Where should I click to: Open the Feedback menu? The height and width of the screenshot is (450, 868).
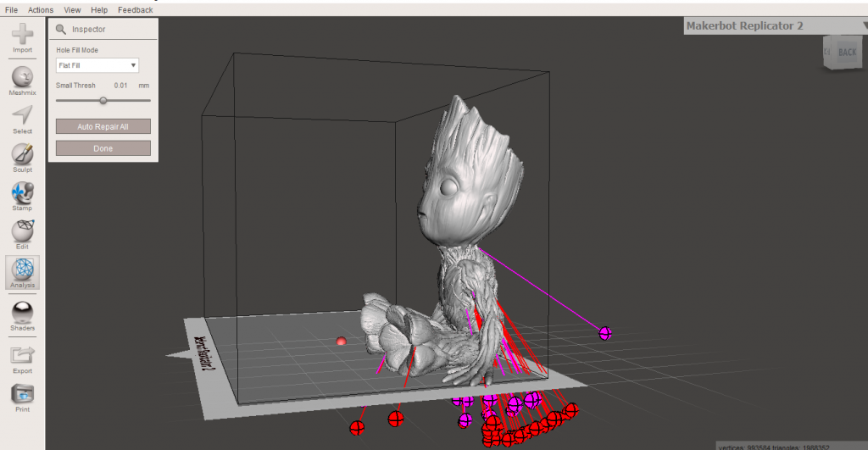pyautogui.click(x=135, y=10)
